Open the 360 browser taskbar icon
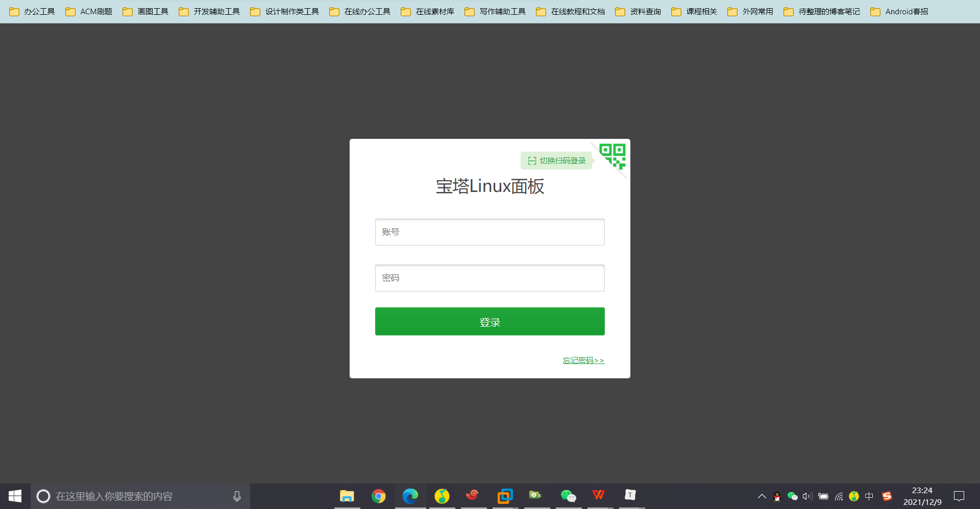Image resolution: width=980 pixels, height=509 pixels. click(x=442, y=496)
